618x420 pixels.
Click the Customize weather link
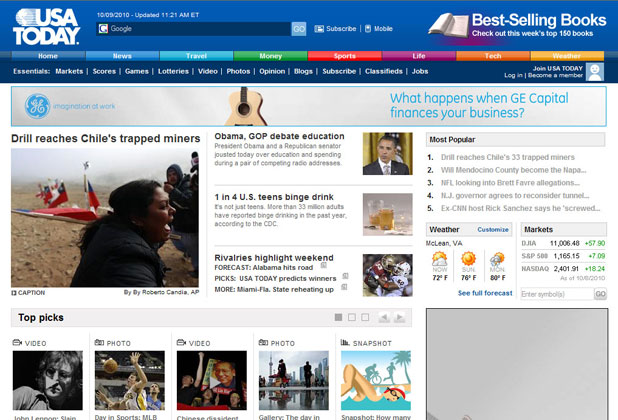click(493, 229)
